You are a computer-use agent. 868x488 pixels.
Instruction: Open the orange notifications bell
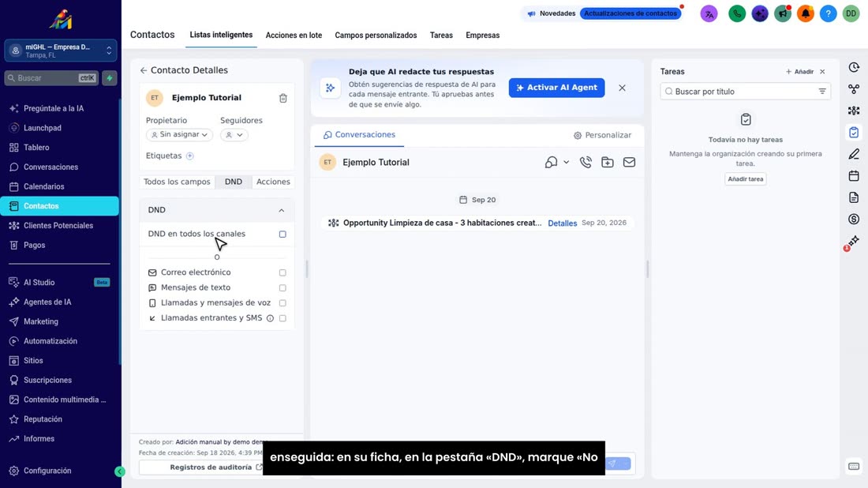806,14
